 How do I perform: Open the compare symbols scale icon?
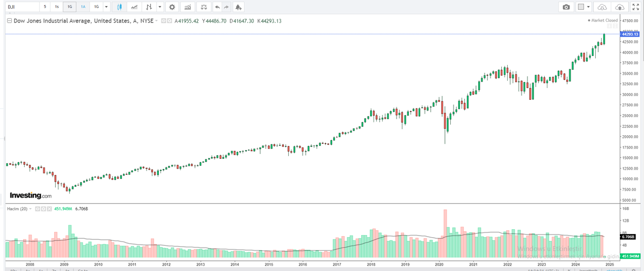(x=203, y=7)
